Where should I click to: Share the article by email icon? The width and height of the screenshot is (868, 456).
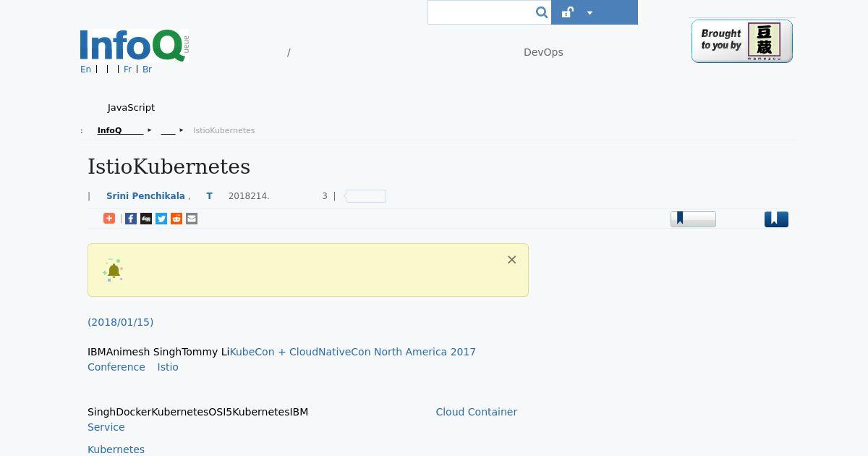click(192, 219)
